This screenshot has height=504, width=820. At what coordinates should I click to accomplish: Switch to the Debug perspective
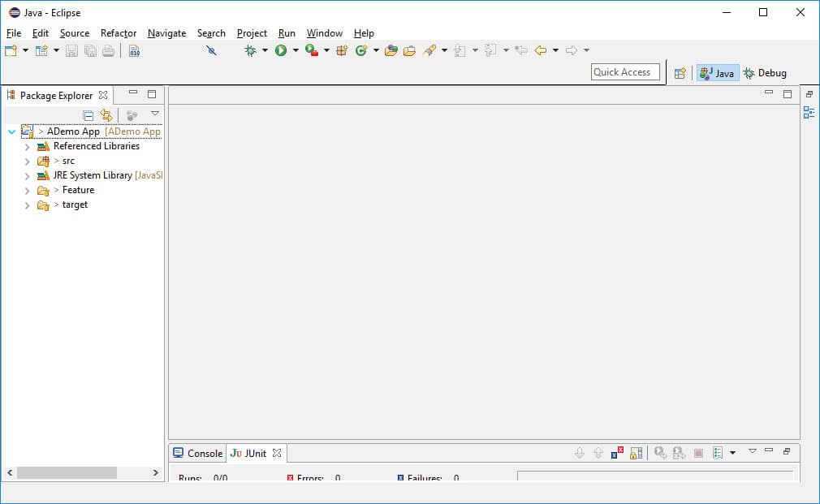point(765,73)
